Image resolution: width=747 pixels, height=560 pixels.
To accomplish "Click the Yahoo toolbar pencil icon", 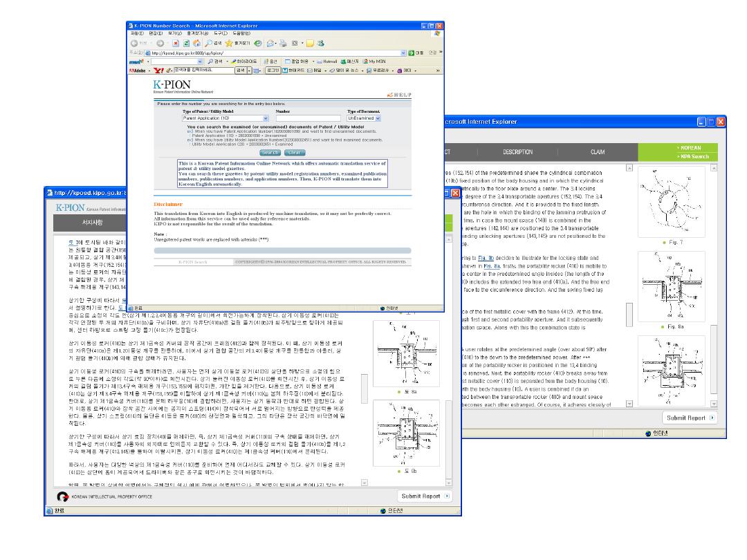I will point(168,71).
